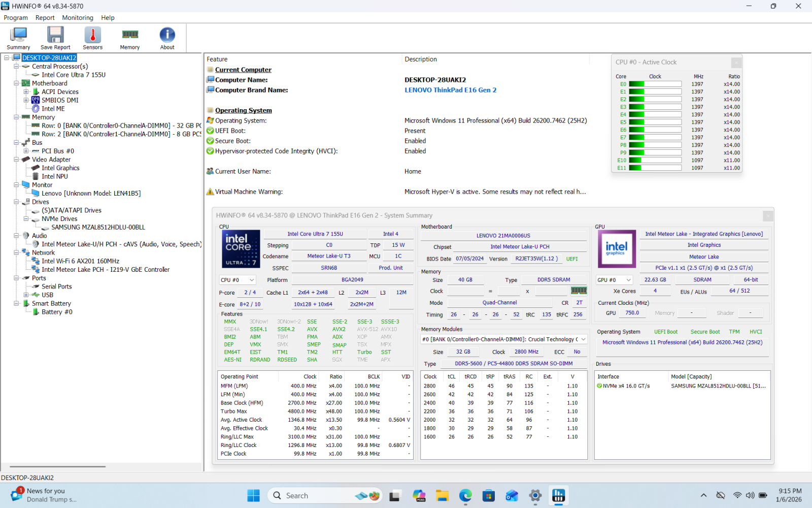This screenshot has width=812, height=508.
Task: Click the Turbo Max operating point row
Action: pyautogui.click(x=315, y=411)
